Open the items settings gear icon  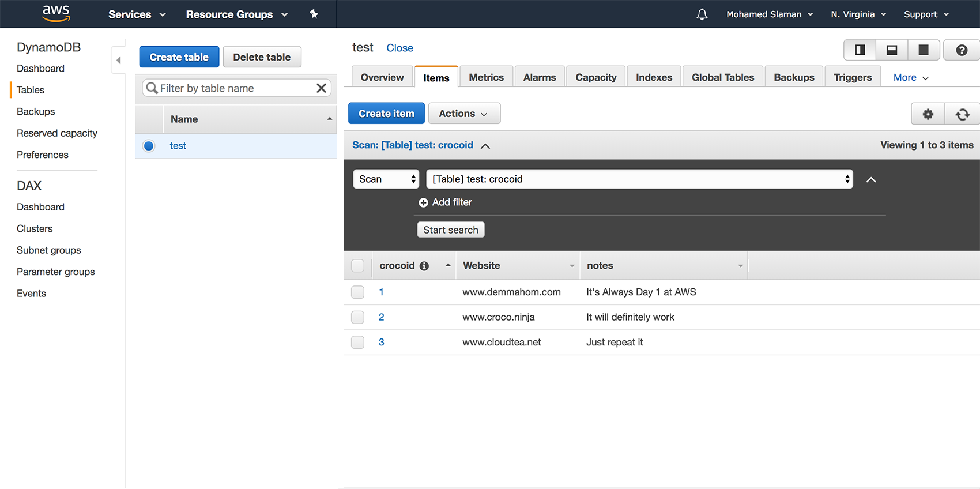tap(928, 114)
